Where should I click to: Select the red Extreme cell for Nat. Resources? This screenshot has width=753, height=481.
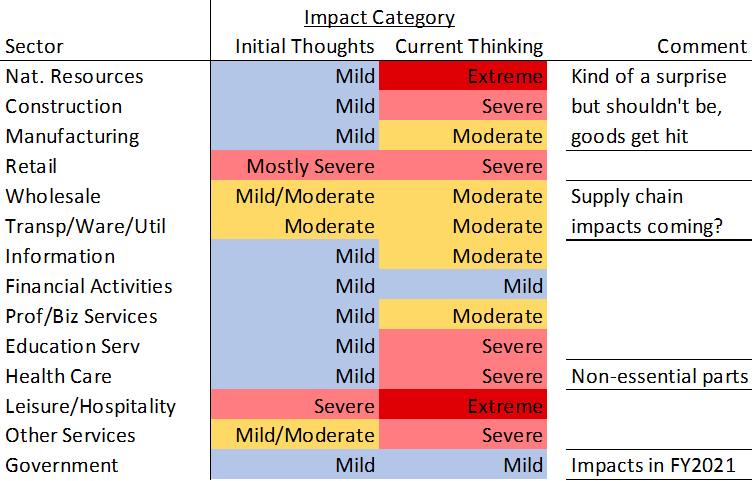[463, 76]
